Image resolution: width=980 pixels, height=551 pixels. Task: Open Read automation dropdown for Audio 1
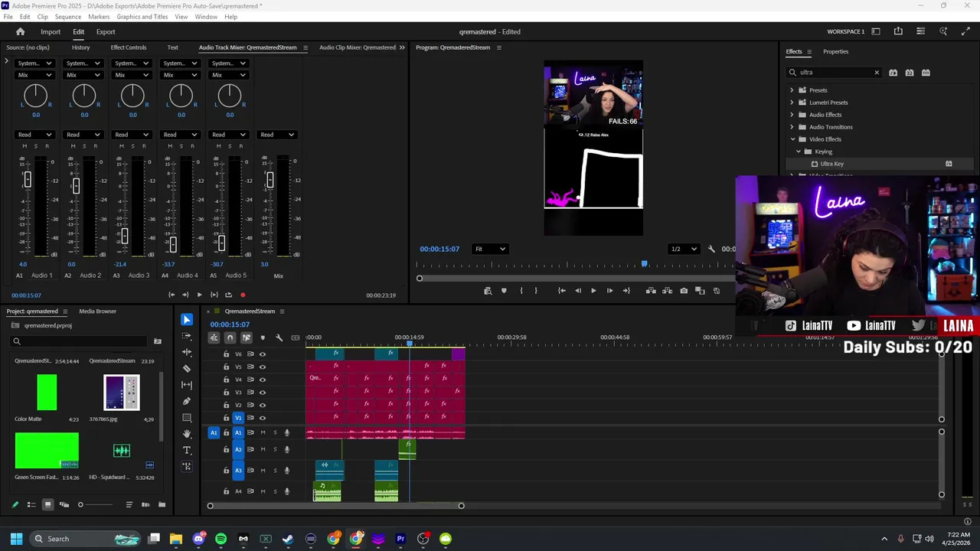tap(35, 135)
